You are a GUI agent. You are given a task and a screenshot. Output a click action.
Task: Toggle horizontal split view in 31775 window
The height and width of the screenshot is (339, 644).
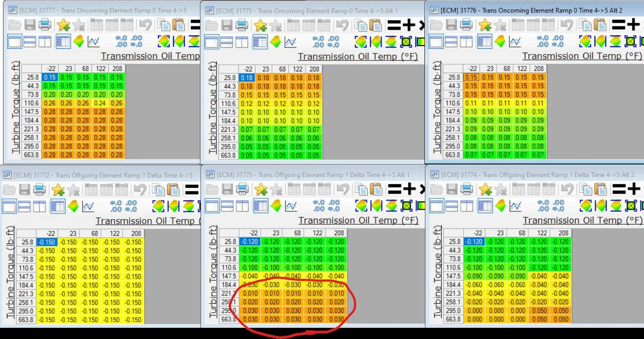(227, 42)
